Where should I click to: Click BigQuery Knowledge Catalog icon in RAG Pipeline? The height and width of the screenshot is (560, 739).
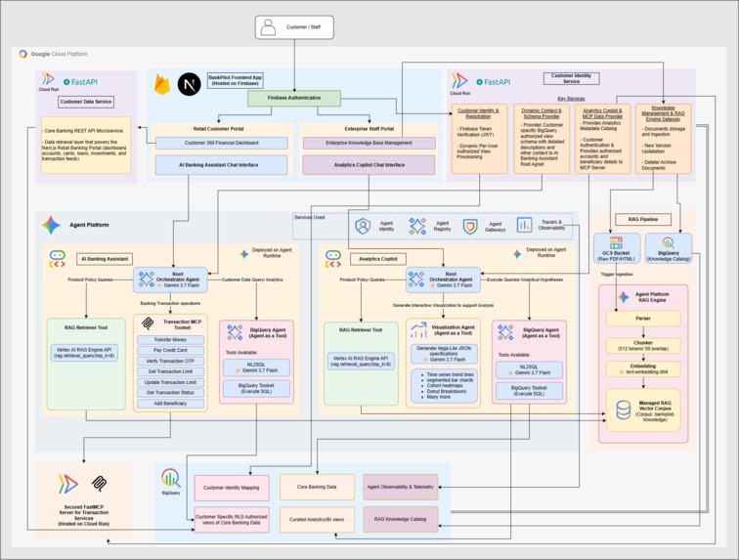[668, 242]
